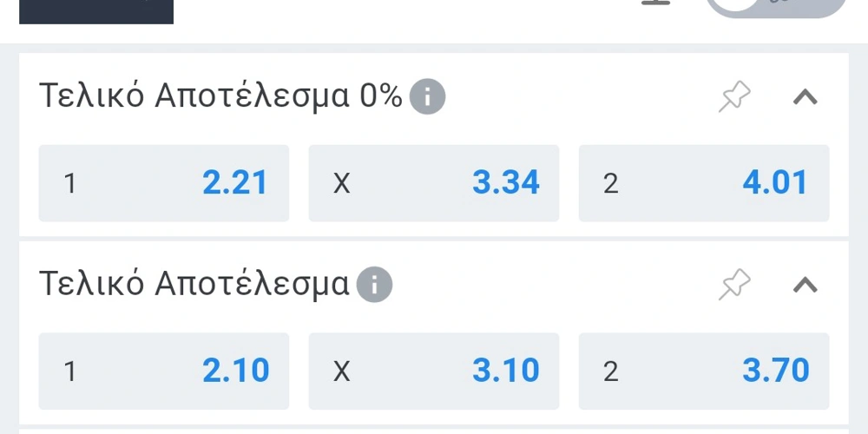Select home win odds 2.10
Viewport: 868px width, 434px height.
pyautogui.click(x=164, y=371)
